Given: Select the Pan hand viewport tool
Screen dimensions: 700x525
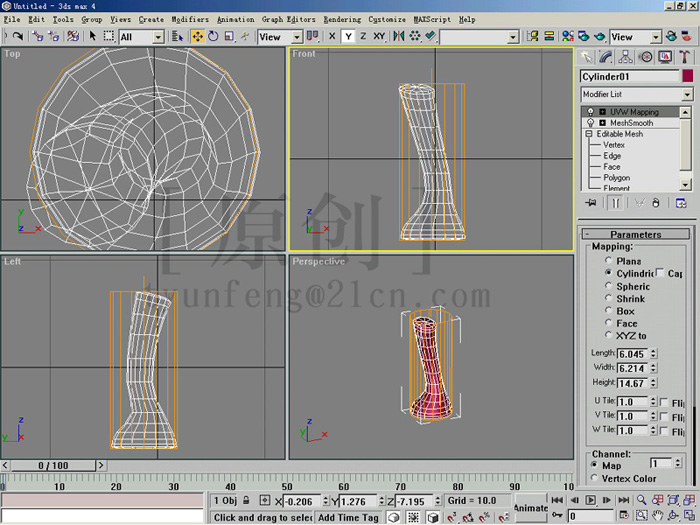Looking at the screenshot, I should click(x=658, y=516).
